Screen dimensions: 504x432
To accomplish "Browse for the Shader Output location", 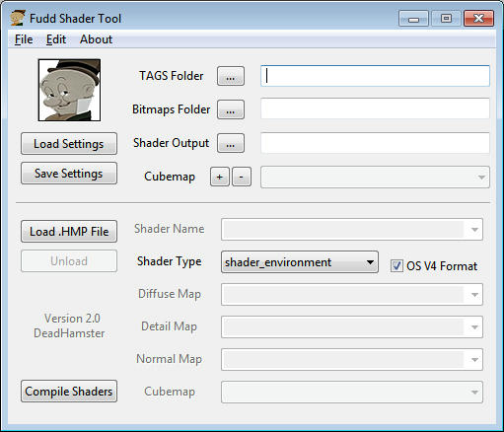I will pos(231,143).
